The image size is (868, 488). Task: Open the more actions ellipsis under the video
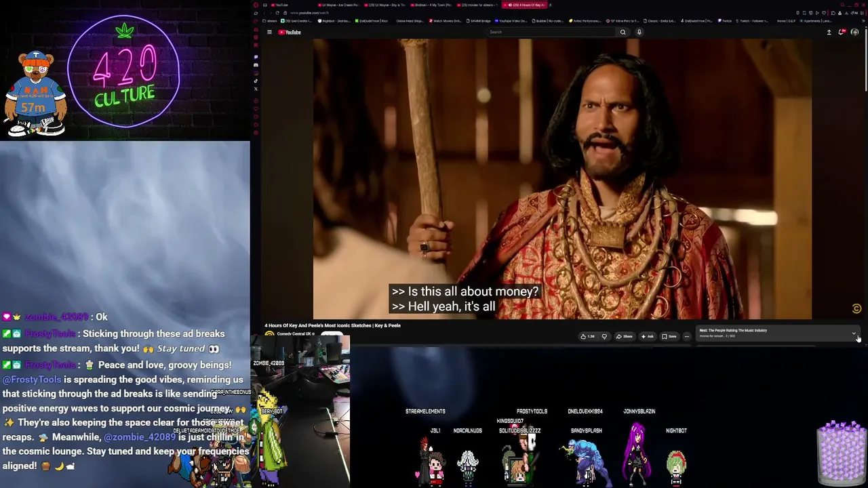686,336
